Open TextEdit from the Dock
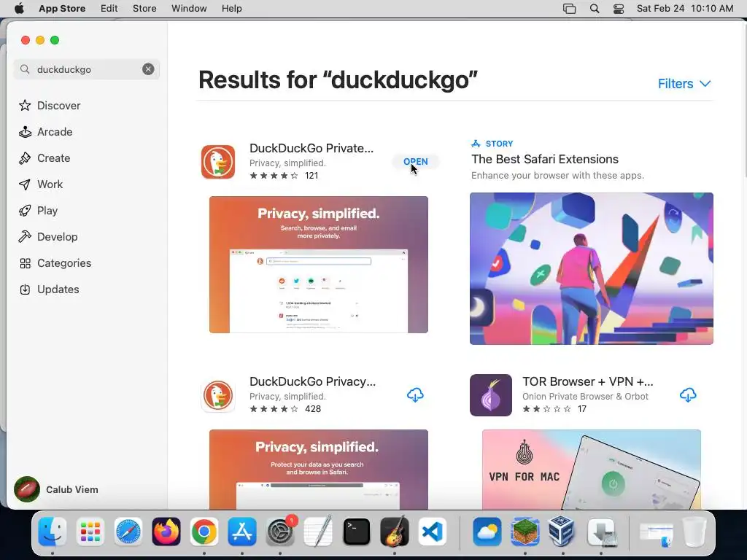The width and height of the screenshot is (747, 560). 318,532
